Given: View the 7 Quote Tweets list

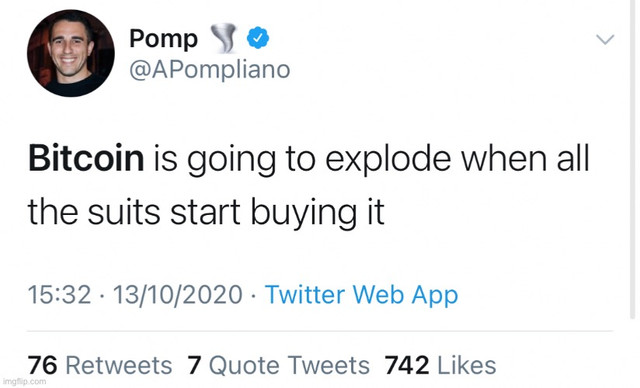Looking at the screenshot, I should [x=278, y=365].
